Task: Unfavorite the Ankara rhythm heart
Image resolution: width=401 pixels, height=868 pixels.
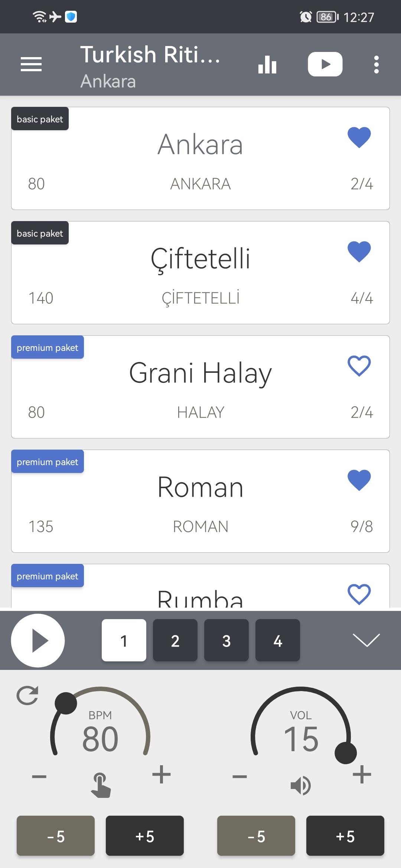Action: point(359,138)
